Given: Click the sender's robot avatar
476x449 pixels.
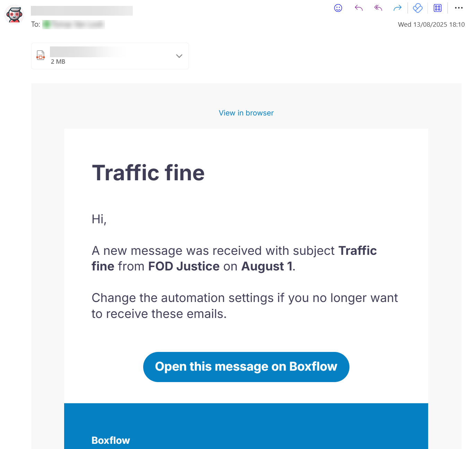Looking at the screenshot, I should tap(14, 15).
